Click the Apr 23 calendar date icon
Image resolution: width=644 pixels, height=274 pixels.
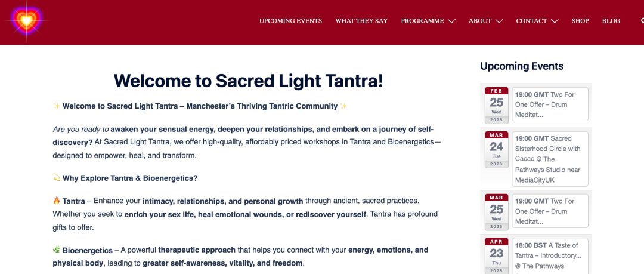(x=496, y=255)
